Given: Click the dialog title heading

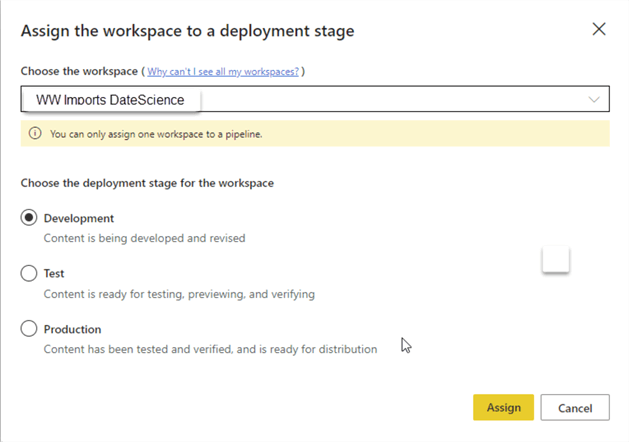Looking at the screenshot, I should (187, 31).
